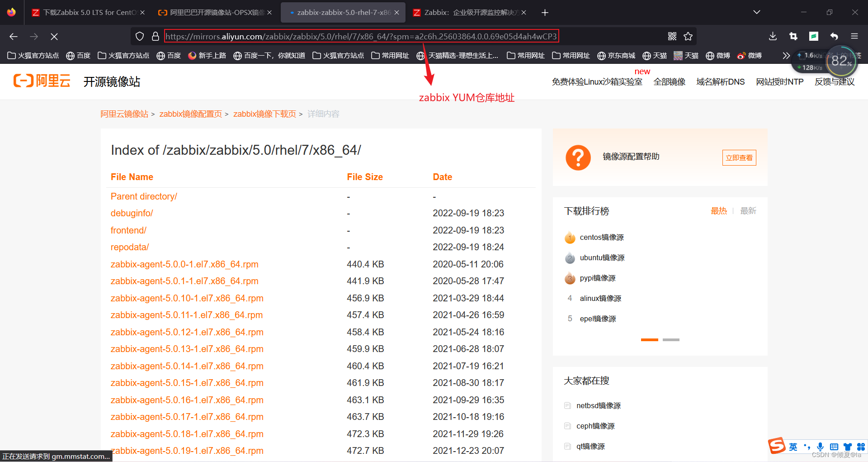Select the orange first-page carousel indicator
This screenshot has height=462, width=868.
[x=650, y=340]
